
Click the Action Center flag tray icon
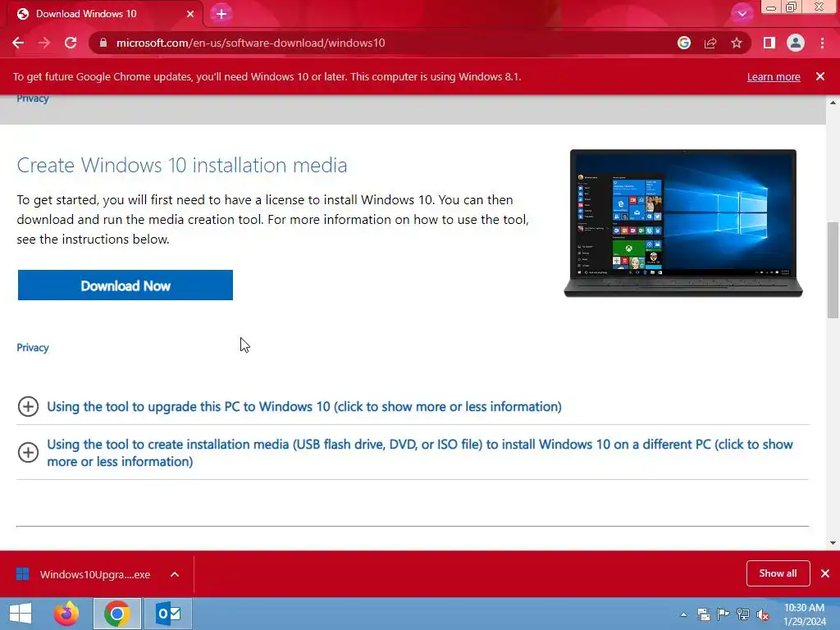[x=724, y=614]
